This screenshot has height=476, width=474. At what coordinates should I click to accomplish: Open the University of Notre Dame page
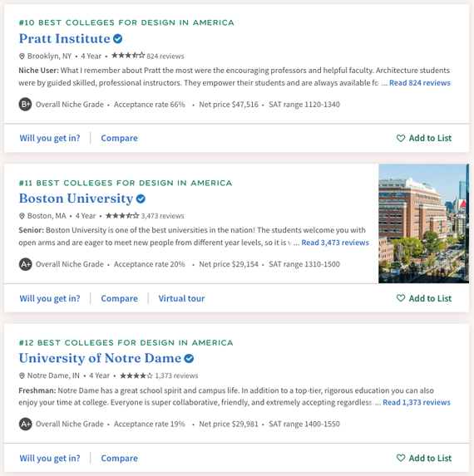[x=100, y=359]
